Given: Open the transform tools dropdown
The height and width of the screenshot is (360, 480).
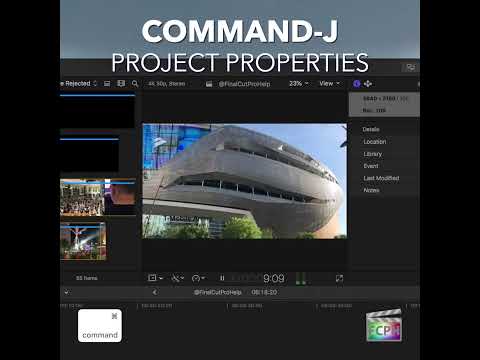Looking at the screenshot, I should tap(155, 278).
